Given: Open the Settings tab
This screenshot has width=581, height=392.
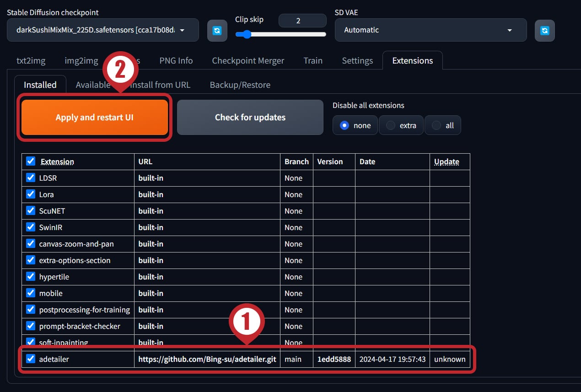Looking at the screenshot, I should [x=357, y=60].
